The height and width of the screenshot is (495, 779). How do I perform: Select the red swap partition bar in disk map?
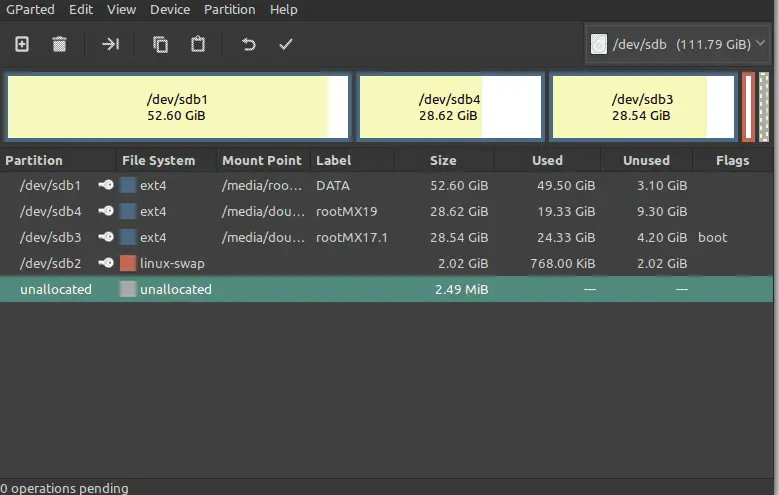tap(748, 107)
